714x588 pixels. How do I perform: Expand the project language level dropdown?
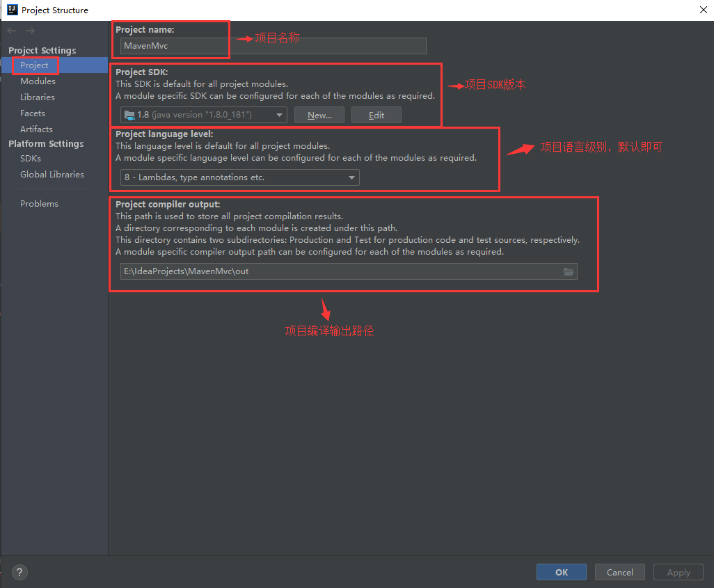pyautogui.click(x=351, y=177)
